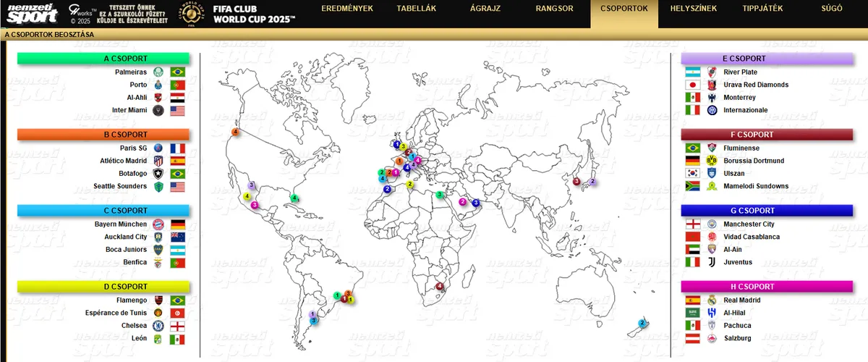
Task: Open the Tippjáték tab
Action: (x=762, y=9)
